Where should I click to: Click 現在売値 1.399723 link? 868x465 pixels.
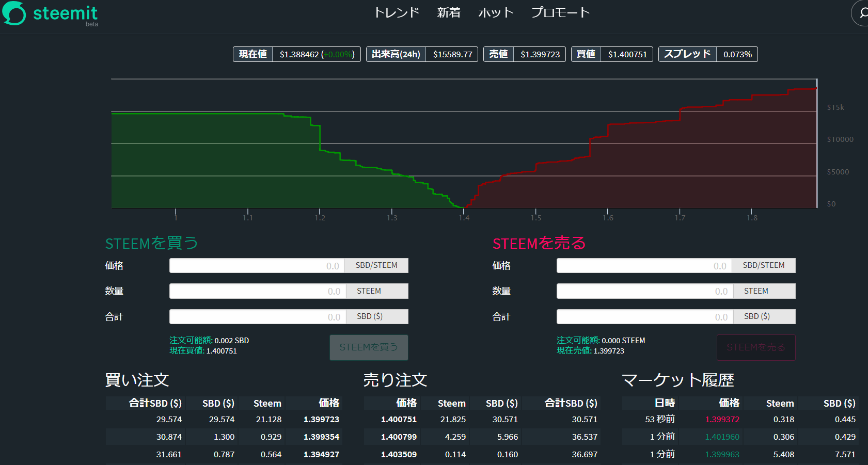(590, 351)
